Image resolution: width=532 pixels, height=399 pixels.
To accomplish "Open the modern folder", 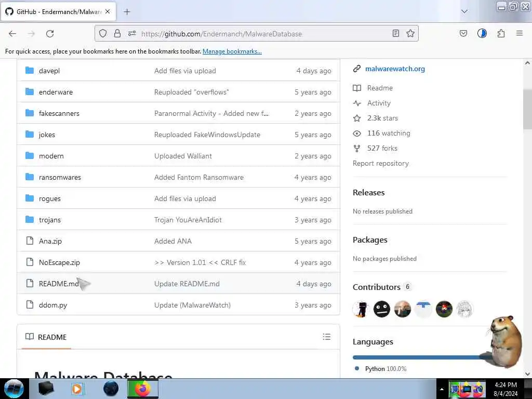I will pos(51,156).
